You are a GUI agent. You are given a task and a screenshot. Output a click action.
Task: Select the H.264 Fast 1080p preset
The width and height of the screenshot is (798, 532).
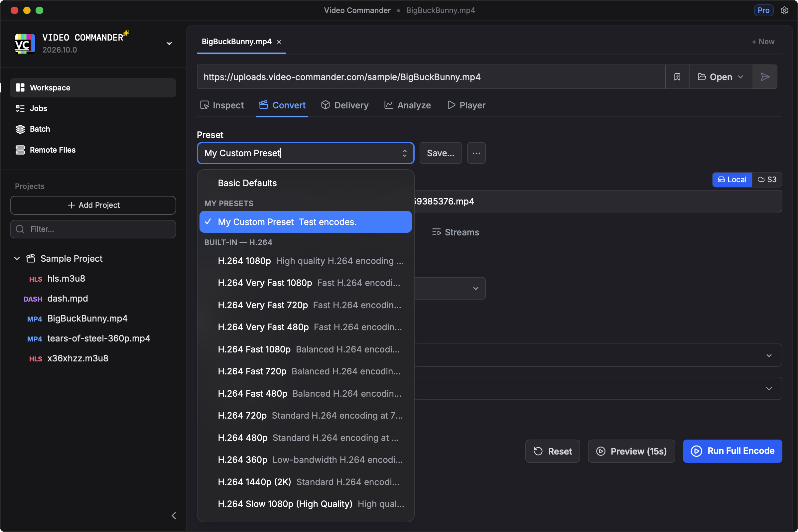(305, 349)
